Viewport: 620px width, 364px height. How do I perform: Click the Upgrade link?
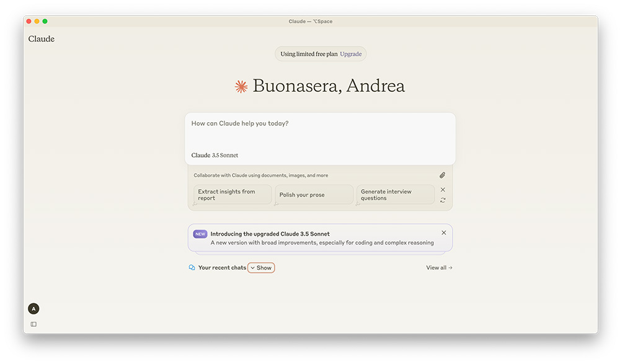pos(351,54)
